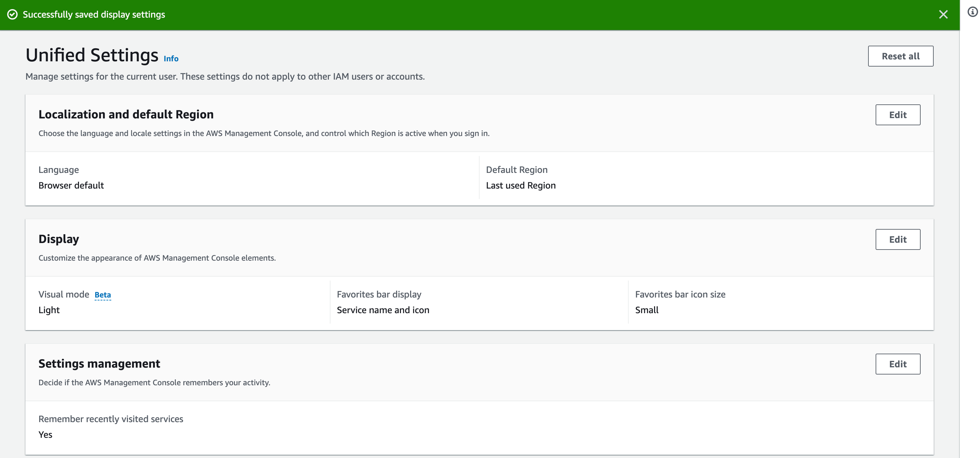The image size is (980, 458).
Task: Click the 'Favorites bar icon size' label
Action: pyautogui.click(x=680, y=295)
